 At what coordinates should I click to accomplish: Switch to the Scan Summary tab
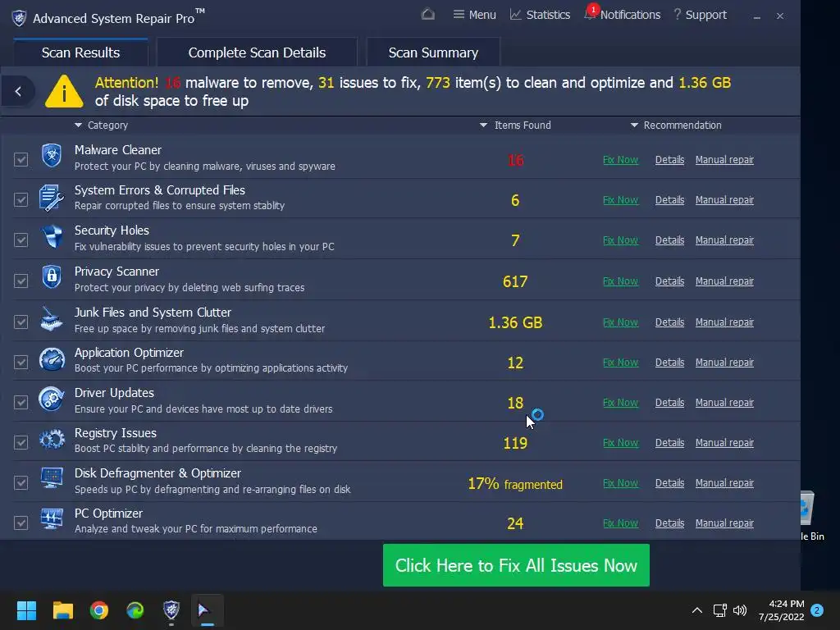433,52
